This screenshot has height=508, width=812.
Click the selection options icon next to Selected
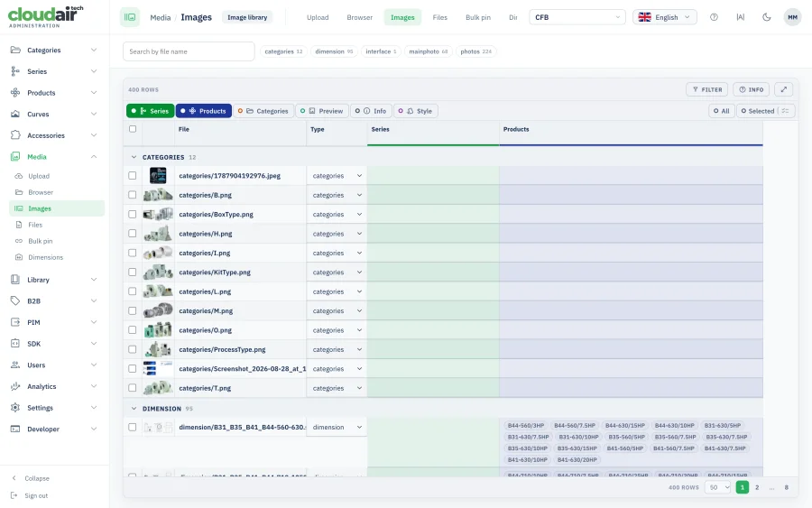(x=786, y=111)
